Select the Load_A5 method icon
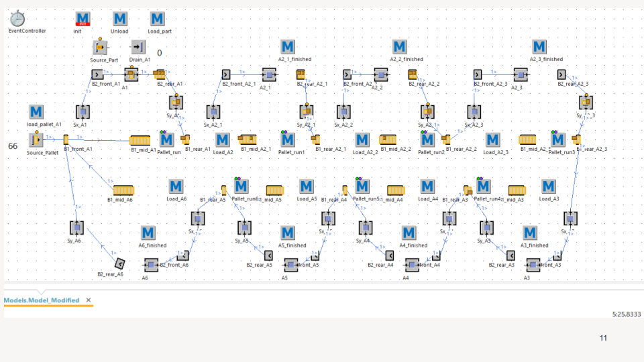Viewport: 644px width, 362px height. coord(307,186)
